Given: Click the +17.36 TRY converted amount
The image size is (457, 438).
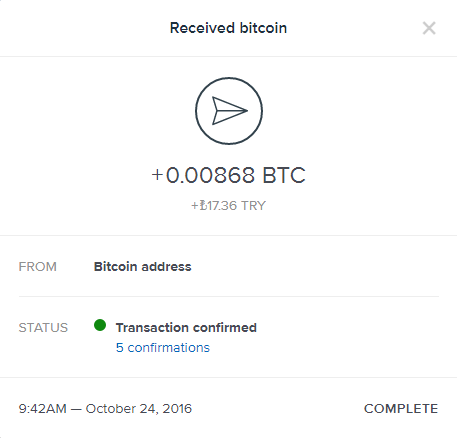Looking at the screenshot, I should (228, 206).
